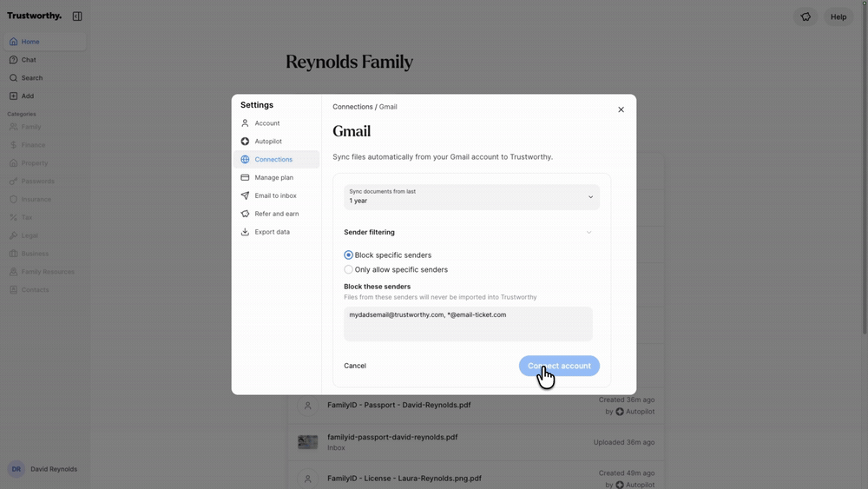Screen dimensions: 868x489
Task: Open FamilyID - Passport - David-Reynolds.pdf
Action: 398,405
